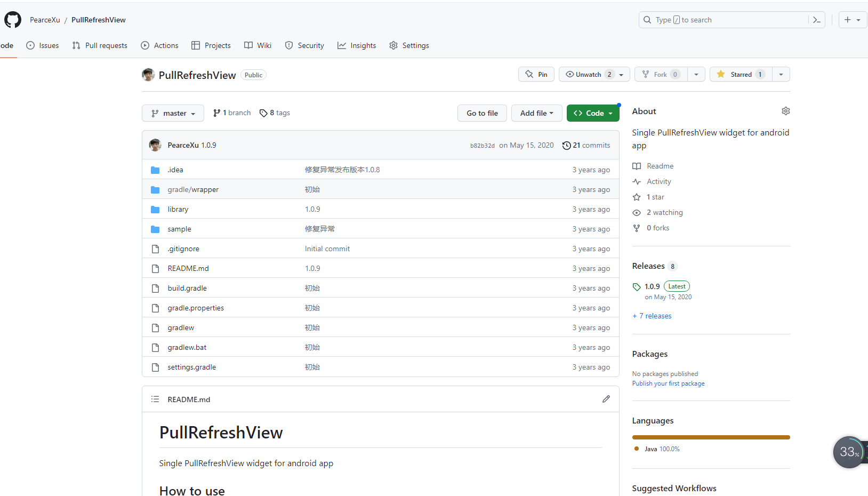Switch to the Projects tab
868x496 pixels.
coord(211,45)
